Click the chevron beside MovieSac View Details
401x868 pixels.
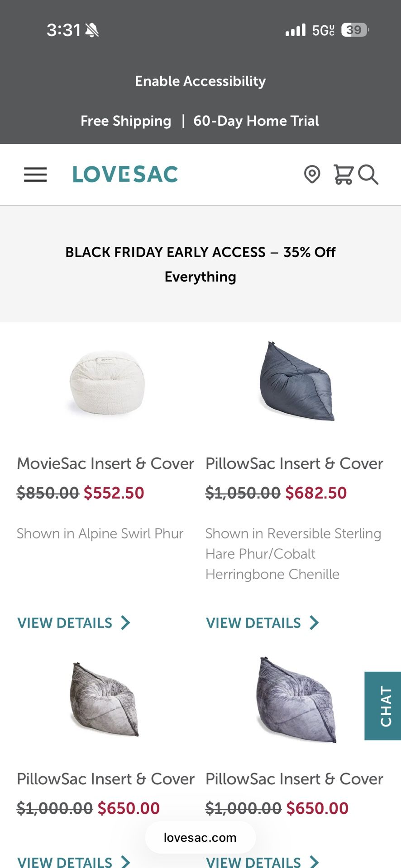(125, 623)
